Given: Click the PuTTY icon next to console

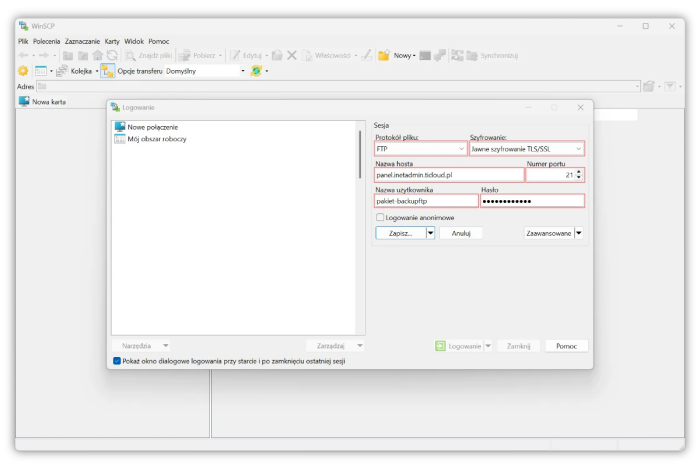Looking at the screenshot, I should (440, 55).
